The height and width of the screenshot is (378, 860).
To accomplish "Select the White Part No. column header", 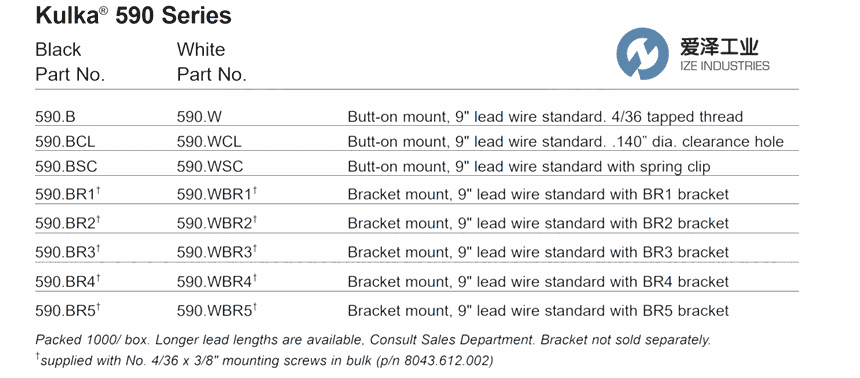I will coord(212,62).
